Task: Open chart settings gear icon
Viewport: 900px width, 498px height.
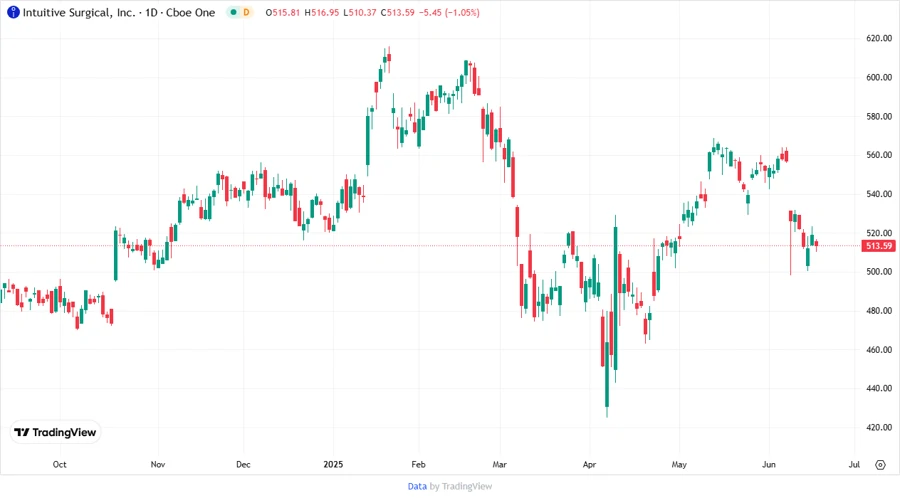Action: (880, 465)
